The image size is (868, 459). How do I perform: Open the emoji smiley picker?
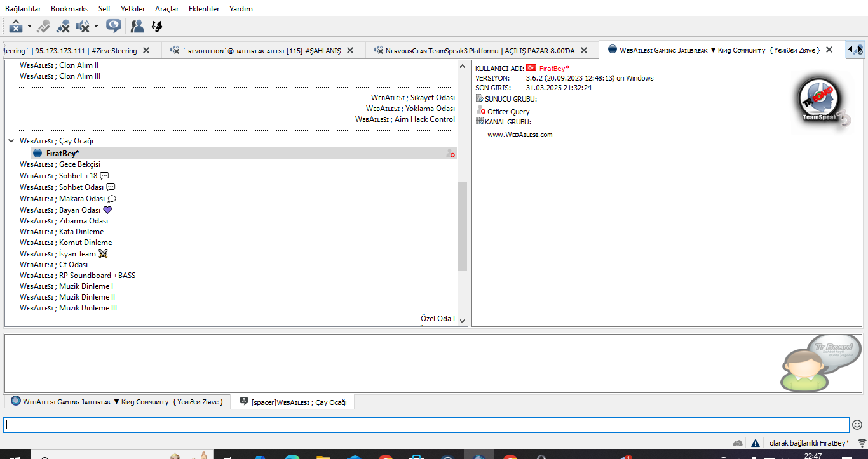point(857,425)
